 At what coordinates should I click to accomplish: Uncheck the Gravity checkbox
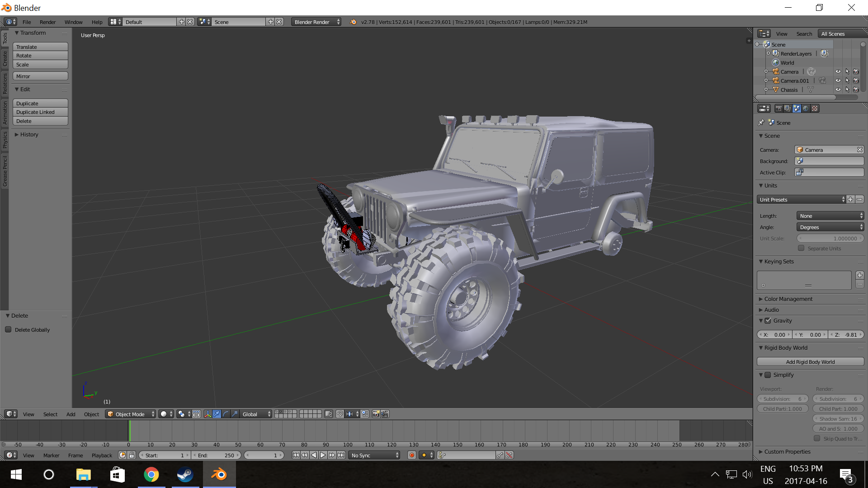[x=768, y=320]
